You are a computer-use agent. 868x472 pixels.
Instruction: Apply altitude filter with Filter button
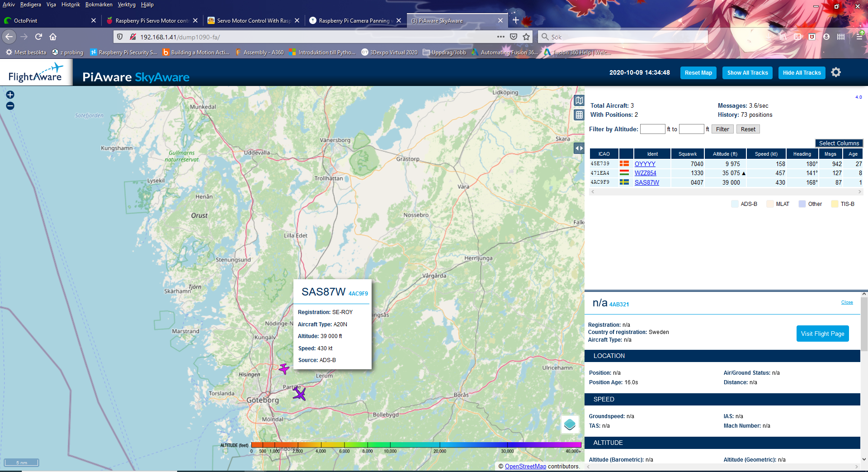[722, 129]
